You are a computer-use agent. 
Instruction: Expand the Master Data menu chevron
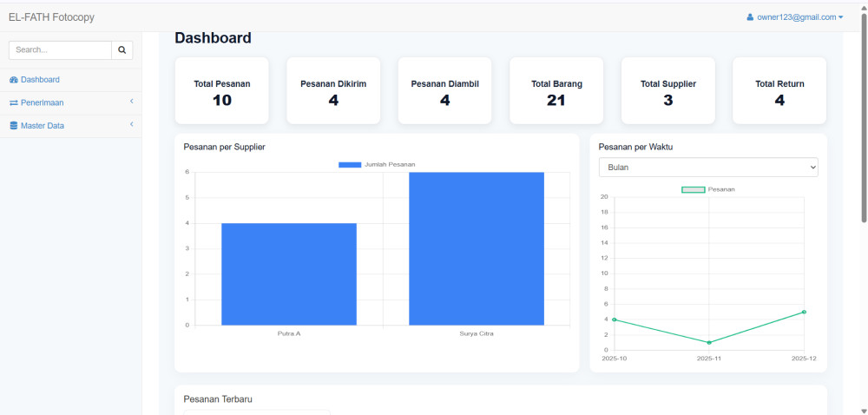[x=131, y=125]
